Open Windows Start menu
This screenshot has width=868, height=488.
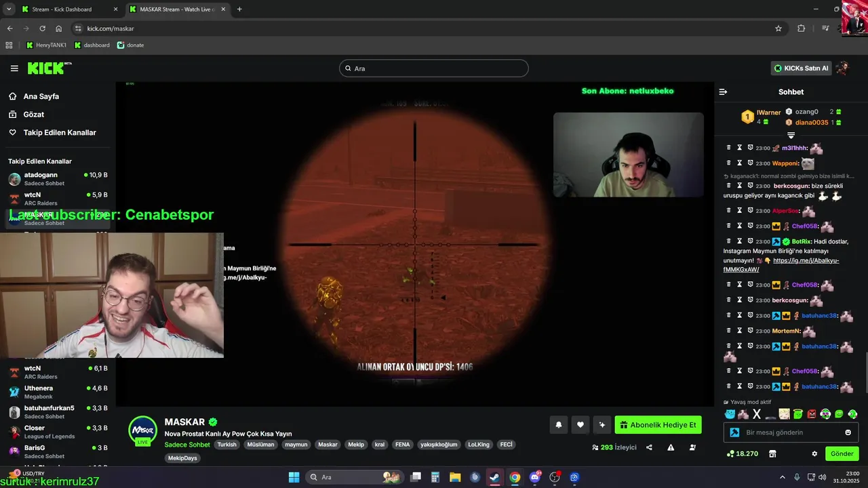tap(294, 477)
